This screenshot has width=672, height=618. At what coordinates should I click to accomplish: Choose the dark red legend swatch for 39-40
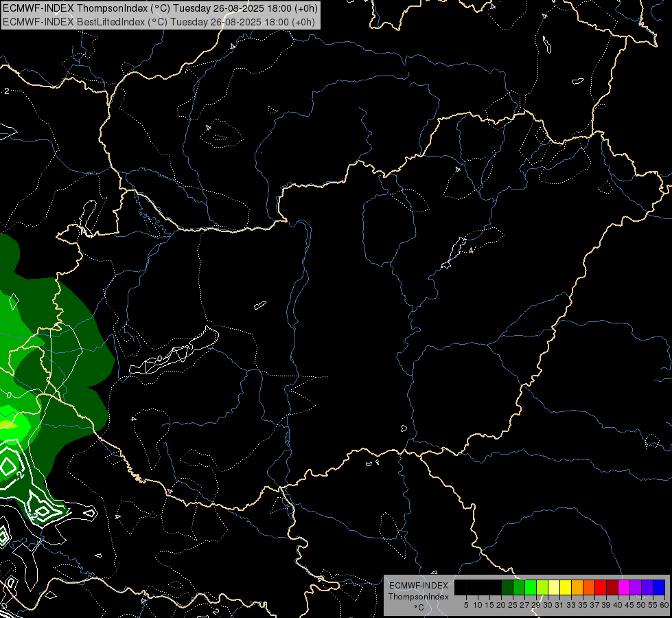point(612,588)
